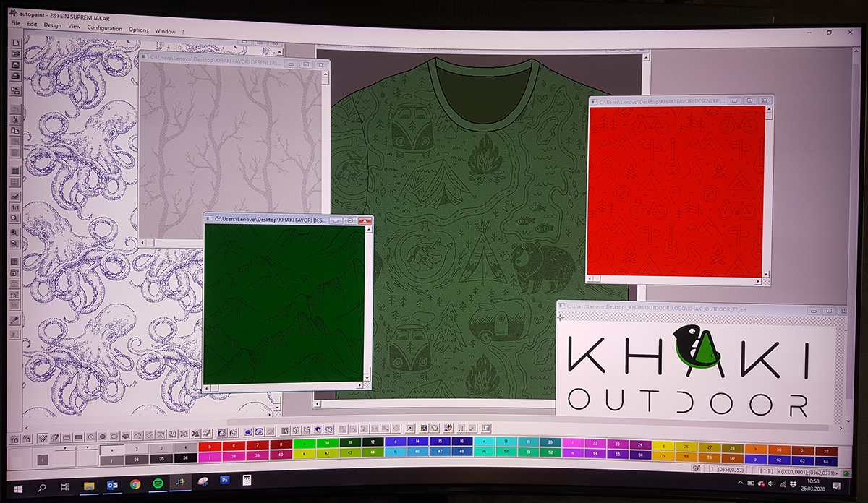Click the red pattern design window

click(680, 191)
